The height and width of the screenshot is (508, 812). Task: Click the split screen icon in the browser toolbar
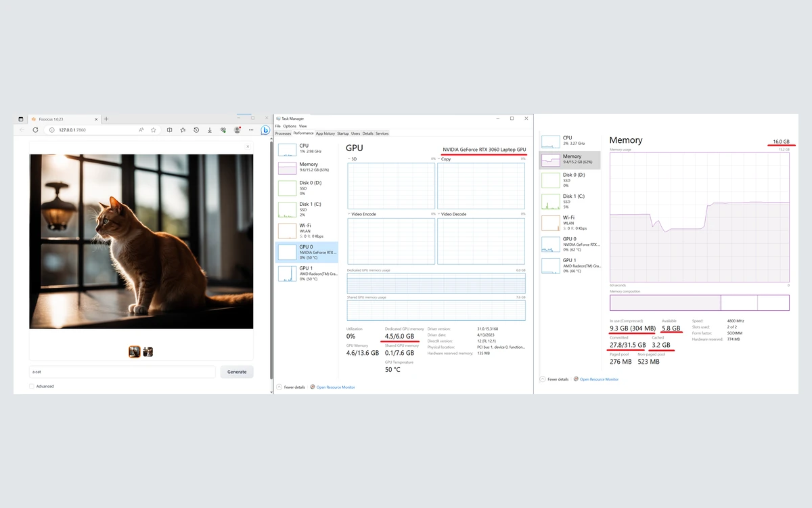click(169, 129)
